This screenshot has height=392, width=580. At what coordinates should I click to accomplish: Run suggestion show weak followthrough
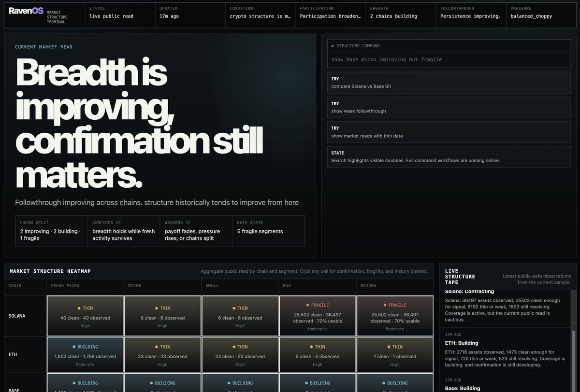point(449,108)
